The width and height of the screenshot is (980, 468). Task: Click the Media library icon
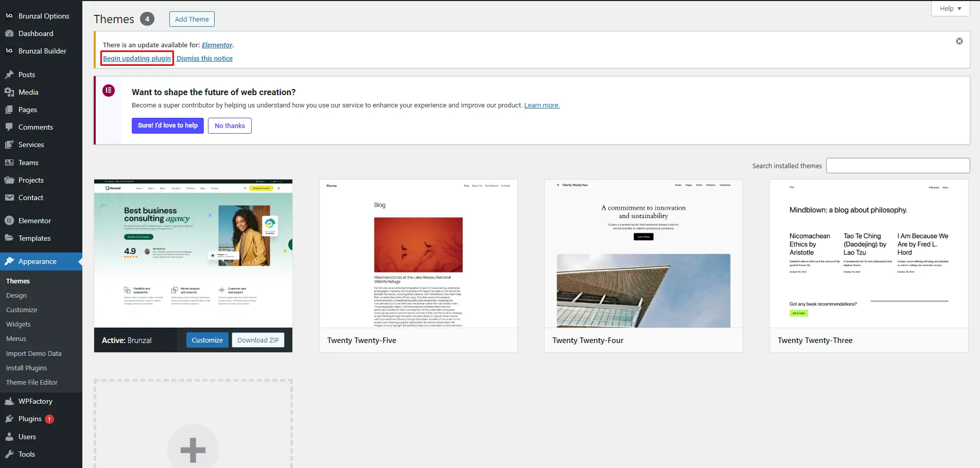(x=9, y=92)
